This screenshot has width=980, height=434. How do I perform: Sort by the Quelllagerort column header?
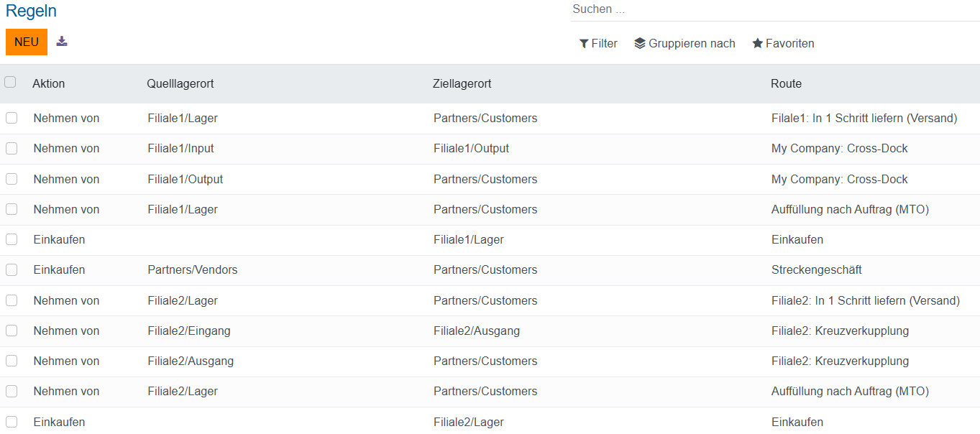pos(180,84)
